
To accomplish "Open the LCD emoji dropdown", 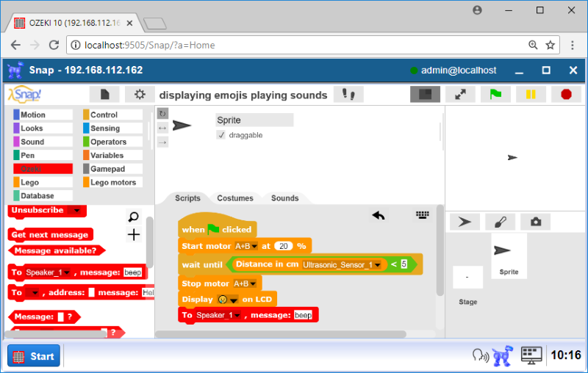I will [x=234, y=300].
